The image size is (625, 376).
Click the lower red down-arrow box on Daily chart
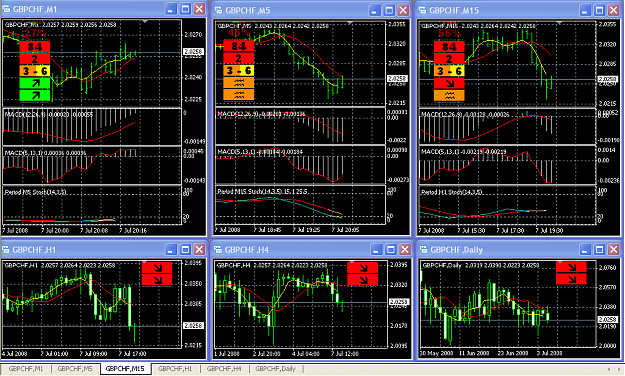coord(571,279)
